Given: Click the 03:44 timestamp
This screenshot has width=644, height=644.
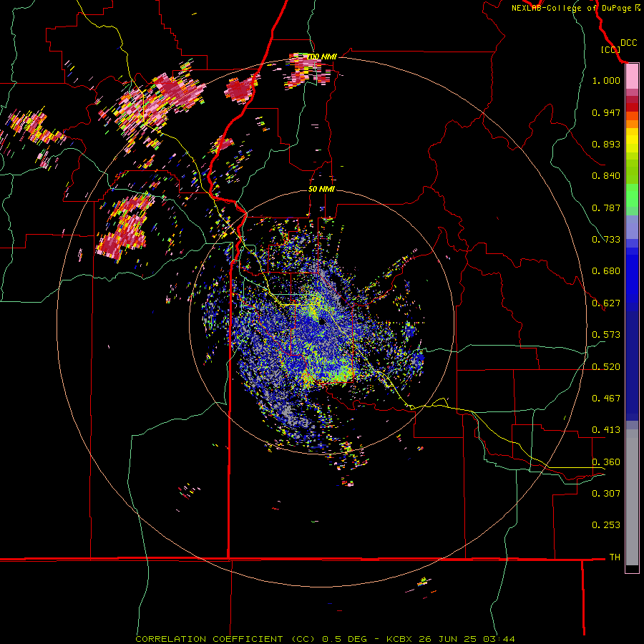Looking at the screenshot, I should 499,639.
